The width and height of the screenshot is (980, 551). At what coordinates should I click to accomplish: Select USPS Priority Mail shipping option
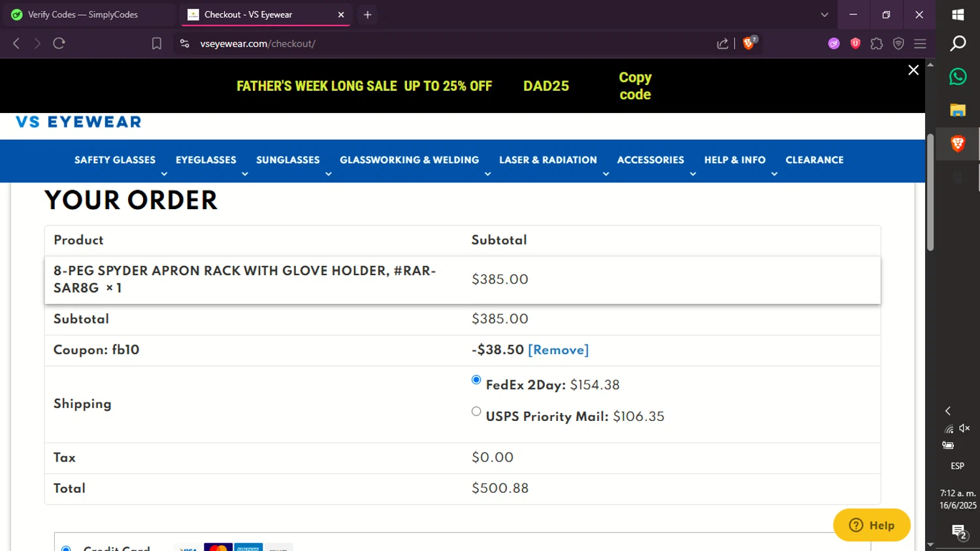476,411
